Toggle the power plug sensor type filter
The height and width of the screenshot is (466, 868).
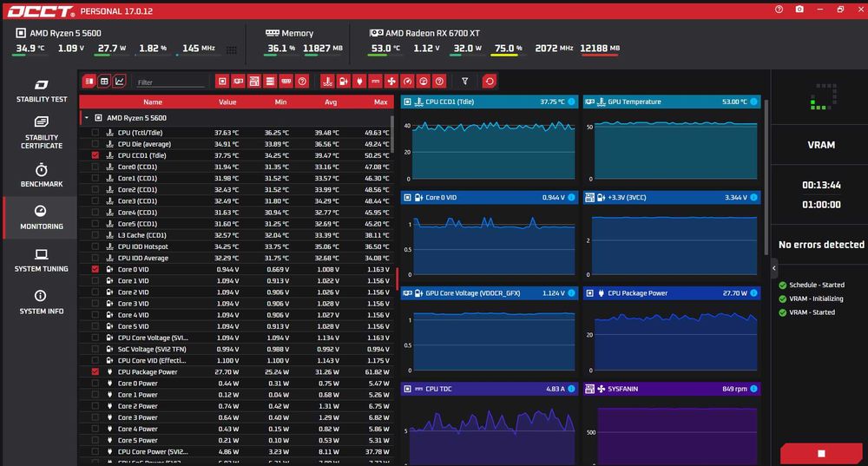360,82
